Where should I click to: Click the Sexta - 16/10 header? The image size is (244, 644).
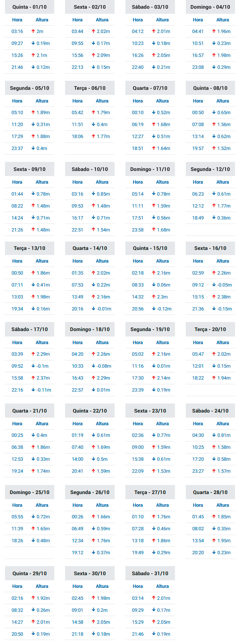coord(210,248)
